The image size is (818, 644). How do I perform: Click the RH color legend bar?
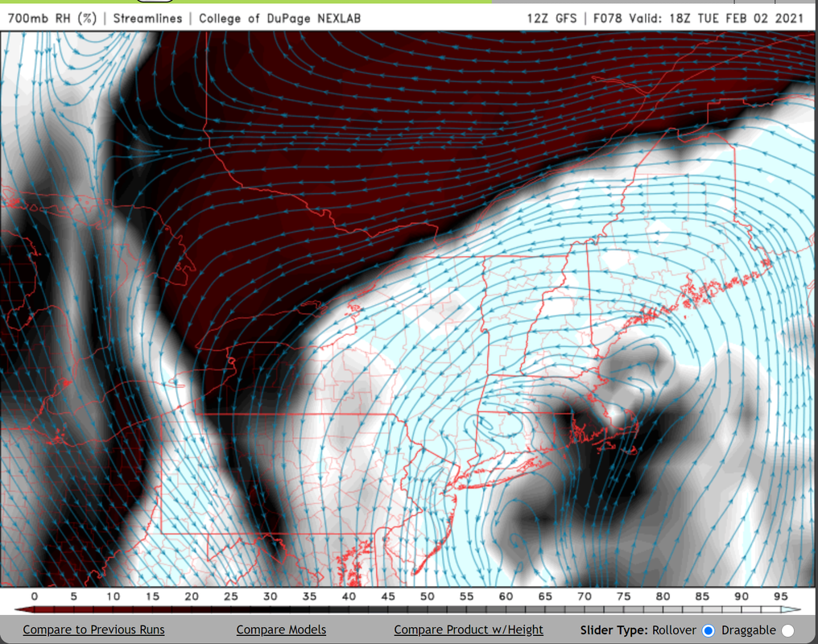point(407,609)
